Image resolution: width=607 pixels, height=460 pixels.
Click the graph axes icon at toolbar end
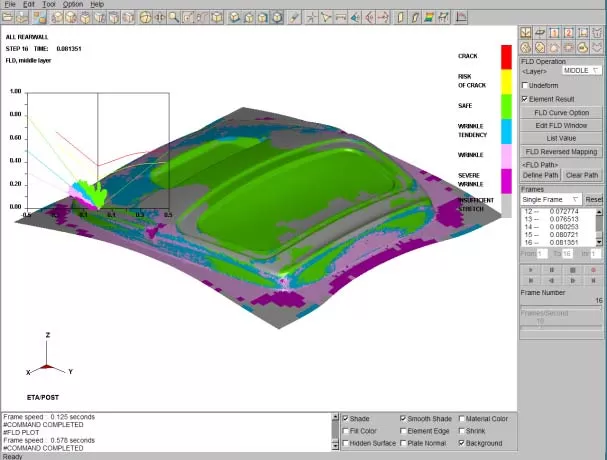click(461, 17)
